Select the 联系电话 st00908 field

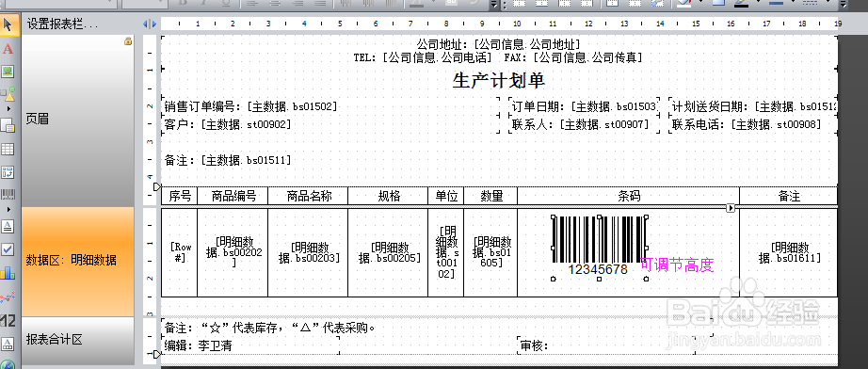[x=754, y=124]
